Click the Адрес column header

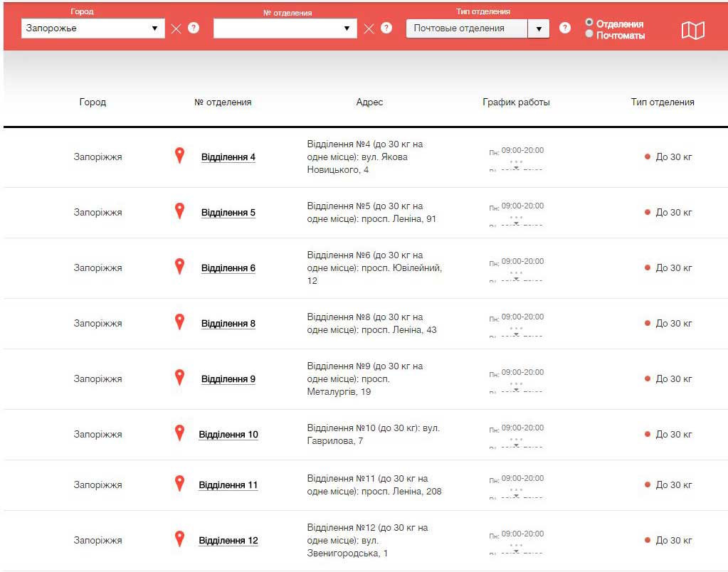coord(369,102)
